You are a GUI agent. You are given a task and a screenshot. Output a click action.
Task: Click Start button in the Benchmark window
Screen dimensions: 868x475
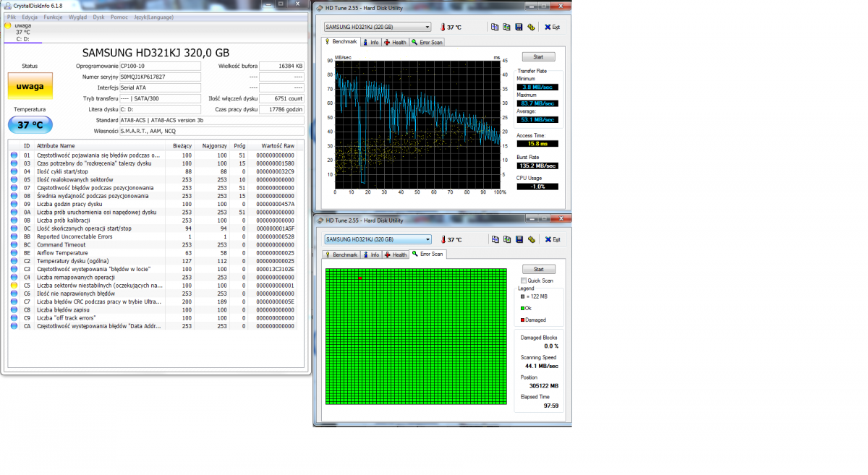pyautogui.click(x=538, y=56)
